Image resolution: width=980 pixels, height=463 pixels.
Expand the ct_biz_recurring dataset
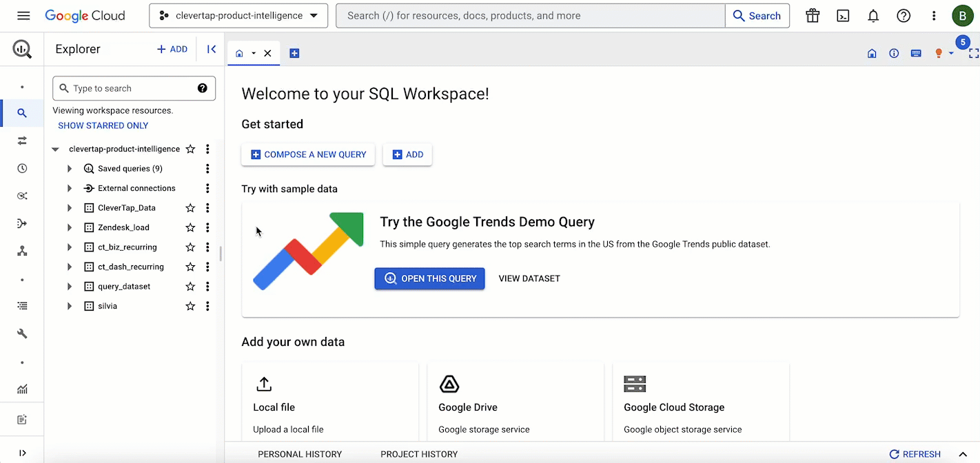[x=69, y=247]
